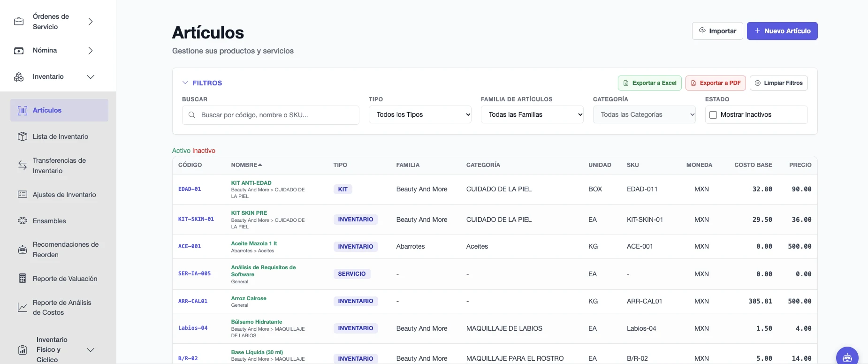Go to Lista de Inventario
The height and width of the screenshot is (364, 868).
click(x=59, y=136)
